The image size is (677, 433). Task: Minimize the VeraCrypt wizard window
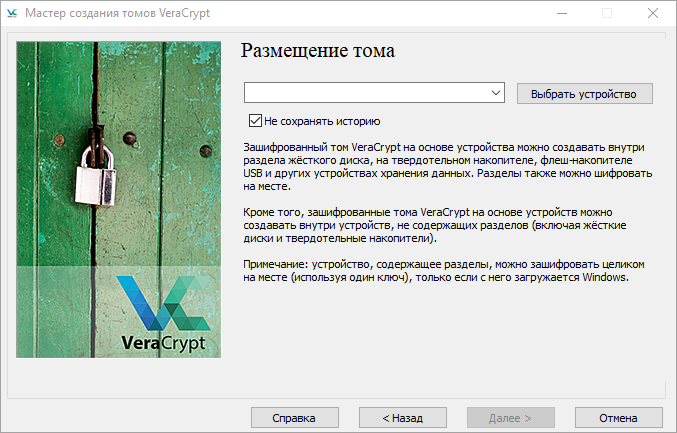(562, 13)
